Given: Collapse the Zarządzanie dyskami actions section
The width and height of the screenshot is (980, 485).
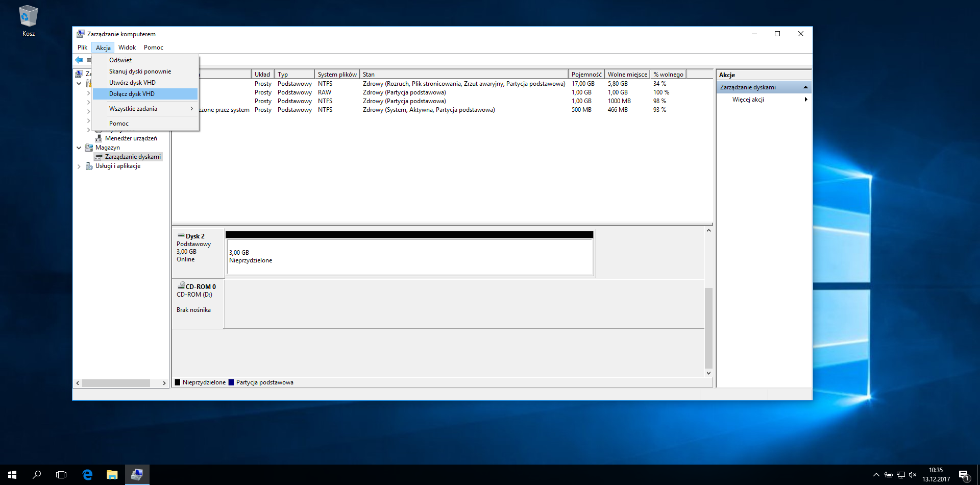Looking at the screenshot, I should 805,87.
